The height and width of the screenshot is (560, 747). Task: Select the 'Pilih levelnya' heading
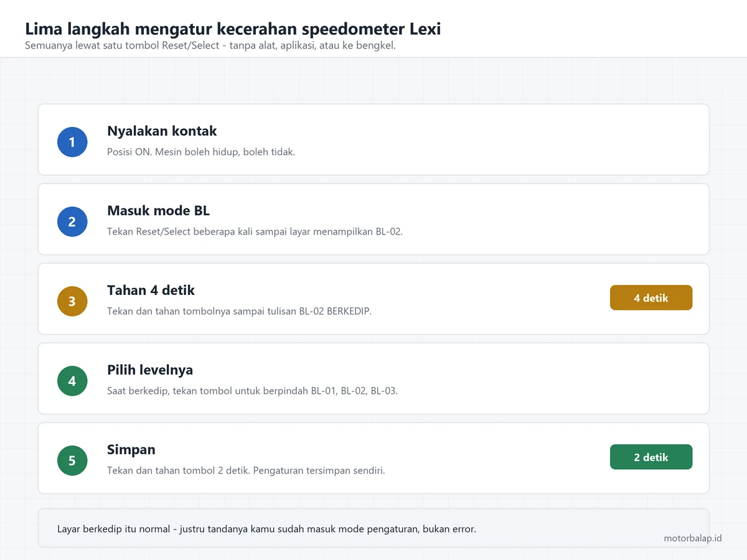point(150,370)
